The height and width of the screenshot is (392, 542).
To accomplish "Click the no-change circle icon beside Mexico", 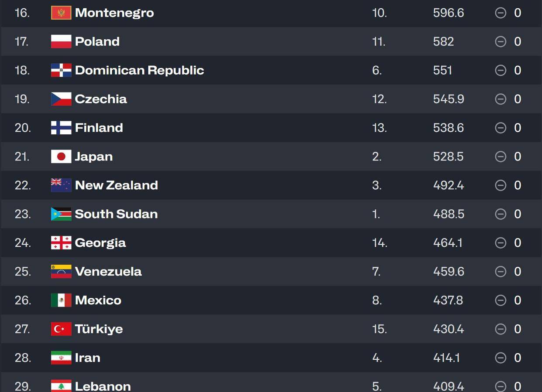I will 501,300.
